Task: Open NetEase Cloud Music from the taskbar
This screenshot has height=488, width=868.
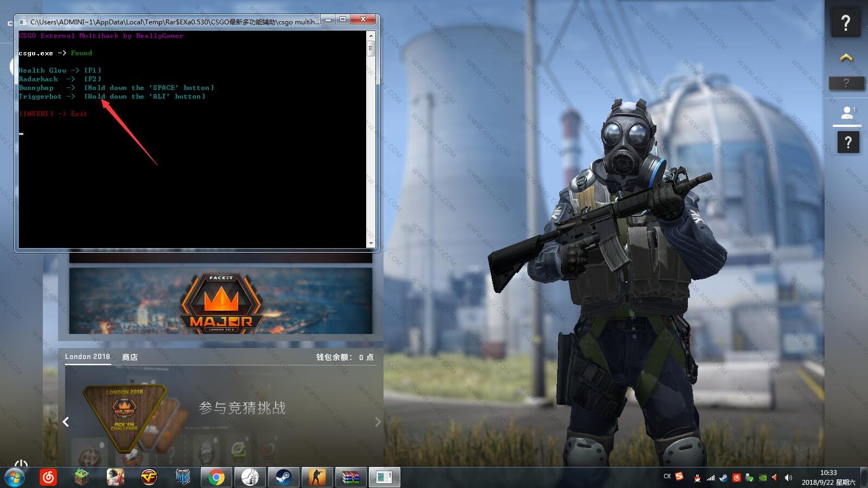Action: point(48,477)
